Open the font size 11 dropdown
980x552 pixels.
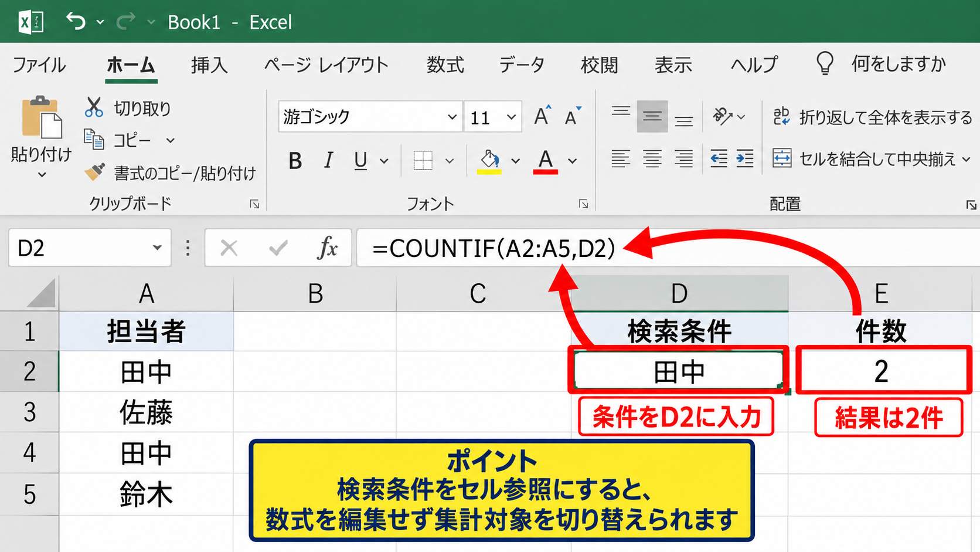511,117
